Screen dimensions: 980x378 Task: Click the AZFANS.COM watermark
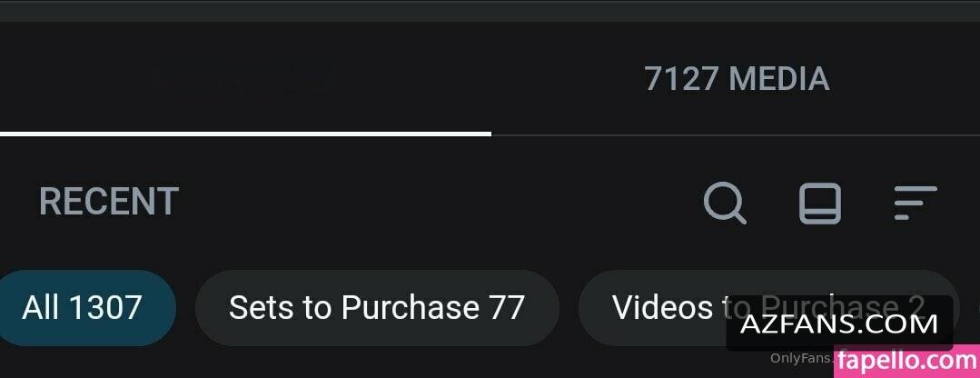[x=839, y=323]
